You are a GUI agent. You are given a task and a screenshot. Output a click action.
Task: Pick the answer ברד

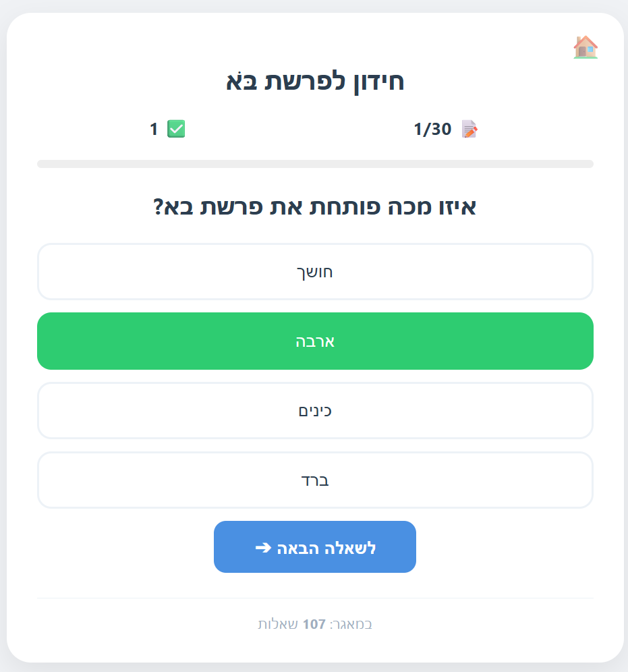(x=315, y=480)
